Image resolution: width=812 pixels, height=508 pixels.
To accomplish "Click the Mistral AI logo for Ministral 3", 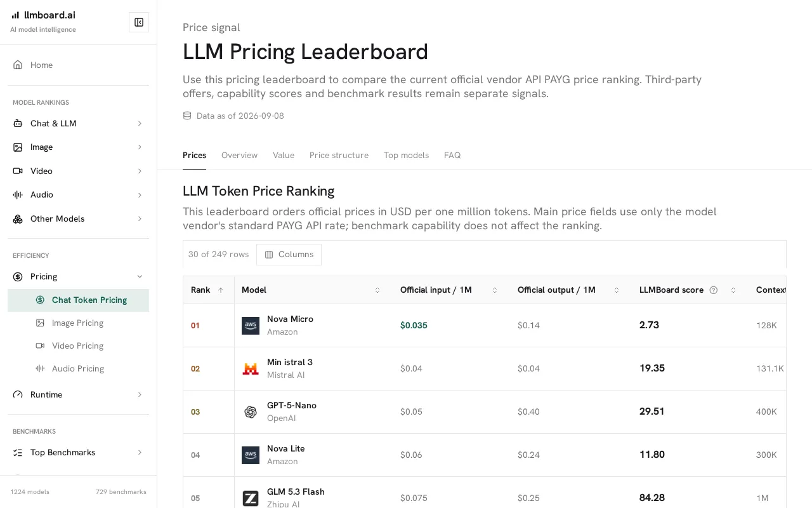I will (251, 368).
